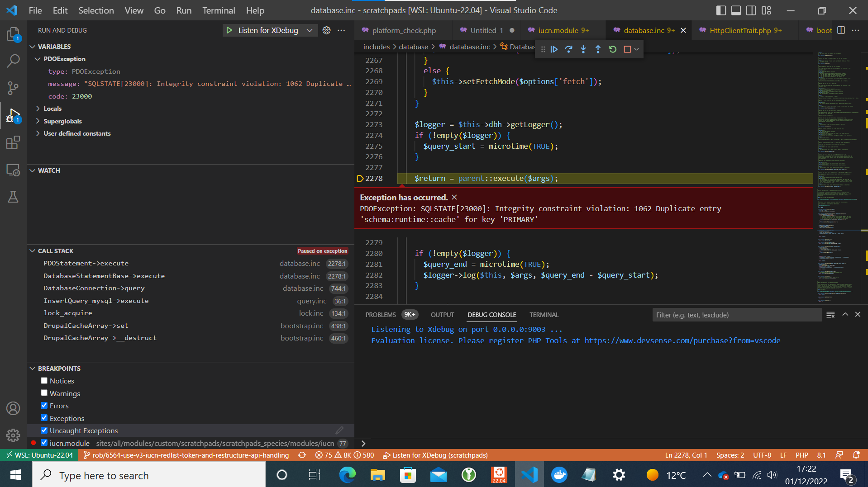Enable the Notices breakpoint checkbox
Screen dimensions: 868x487
[x=44, y=380]
